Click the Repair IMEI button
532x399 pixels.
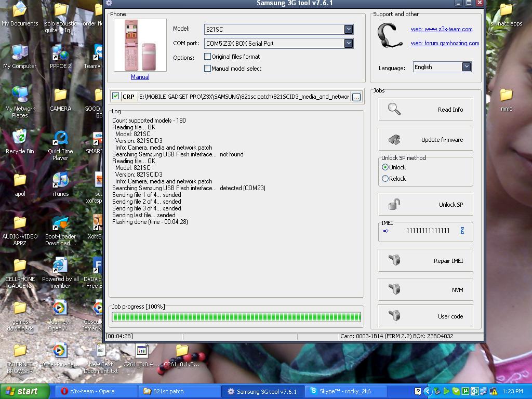coord(425,260)
